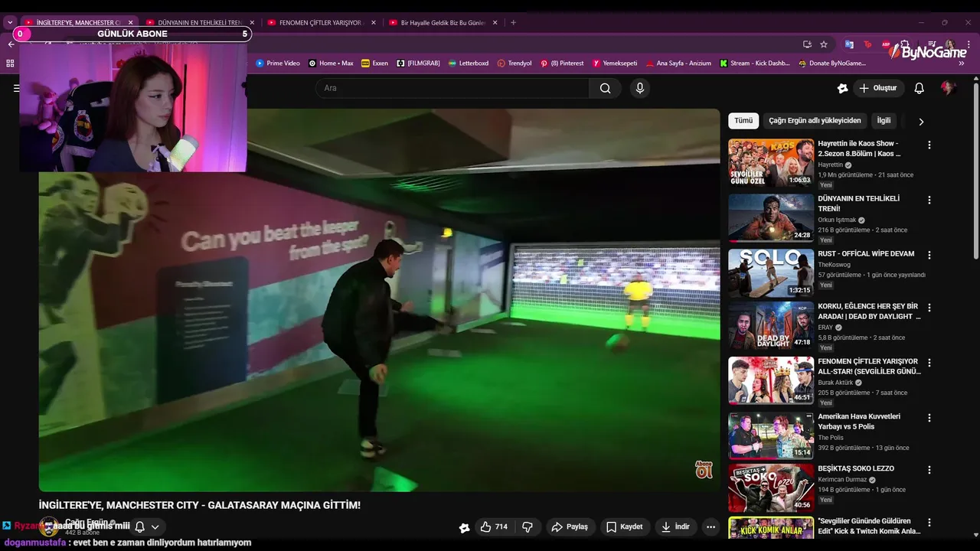Open Orkun Işıtmak channel link
The image size is (980, 551).
click(x=837, y=220)
